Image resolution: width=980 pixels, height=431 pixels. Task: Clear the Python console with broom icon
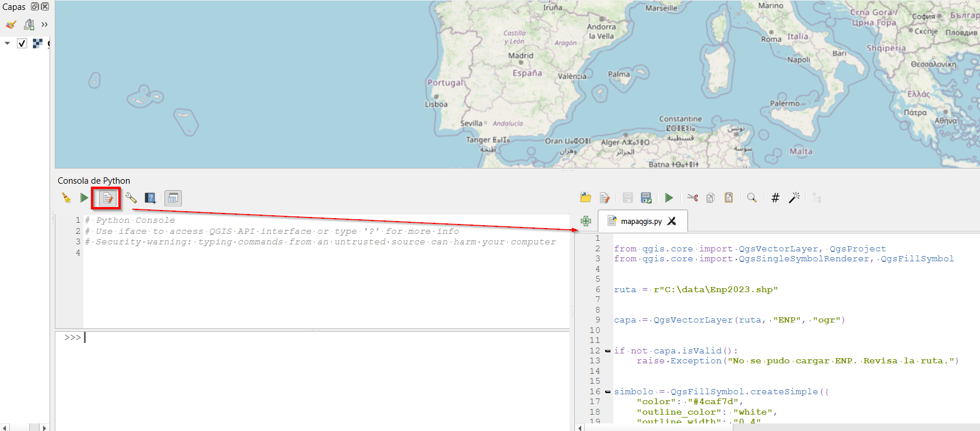coord(66,198)
